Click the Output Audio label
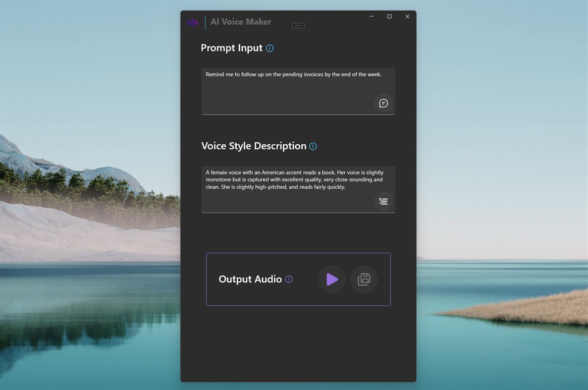Image resolution: width=588 pixels, height=390 pixels. point(250,279)
